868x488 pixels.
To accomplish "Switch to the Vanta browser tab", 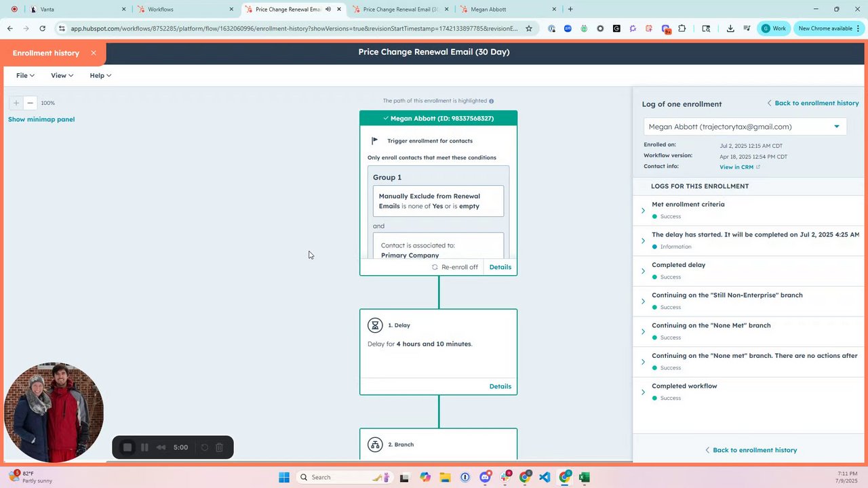I will click(x=77, y=9).
